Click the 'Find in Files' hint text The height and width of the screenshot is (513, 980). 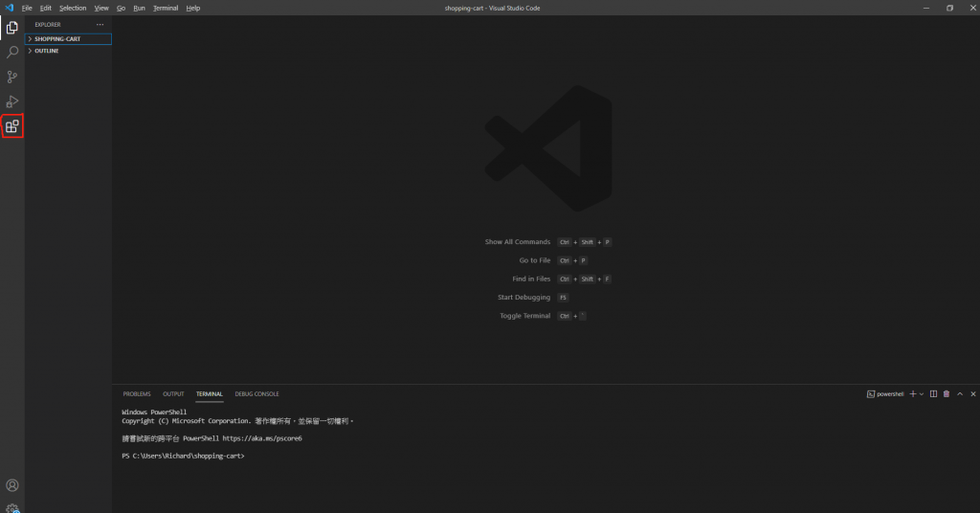[x=531, y=279]
